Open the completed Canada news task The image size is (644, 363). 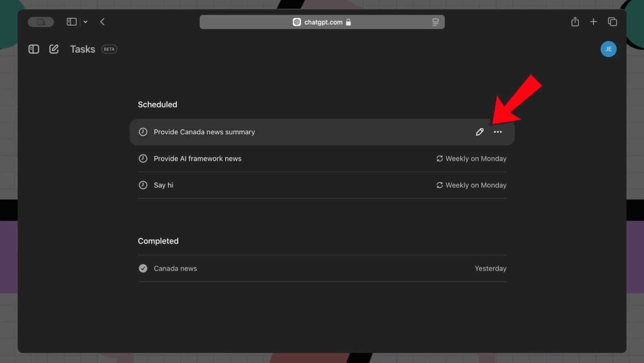tap(322, 268)
